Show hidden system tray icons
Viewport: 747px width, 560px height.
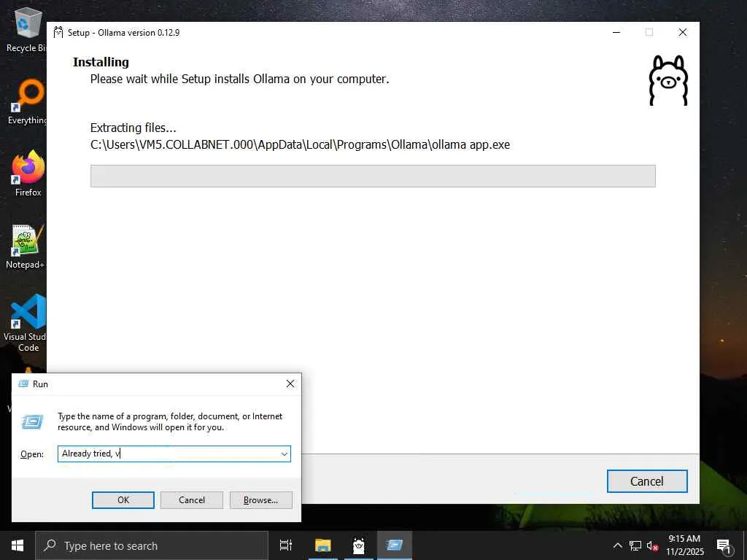(617, 545)
